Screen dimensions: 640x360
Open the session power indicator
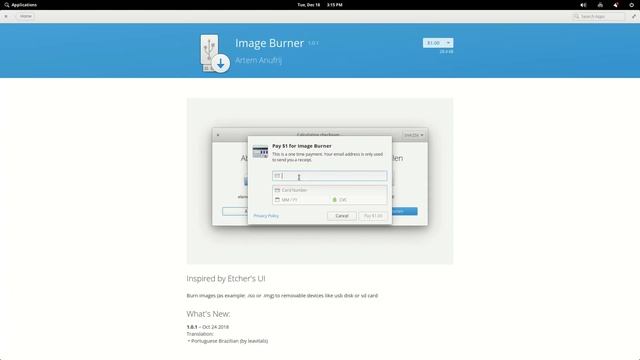(x=631, y=5)
